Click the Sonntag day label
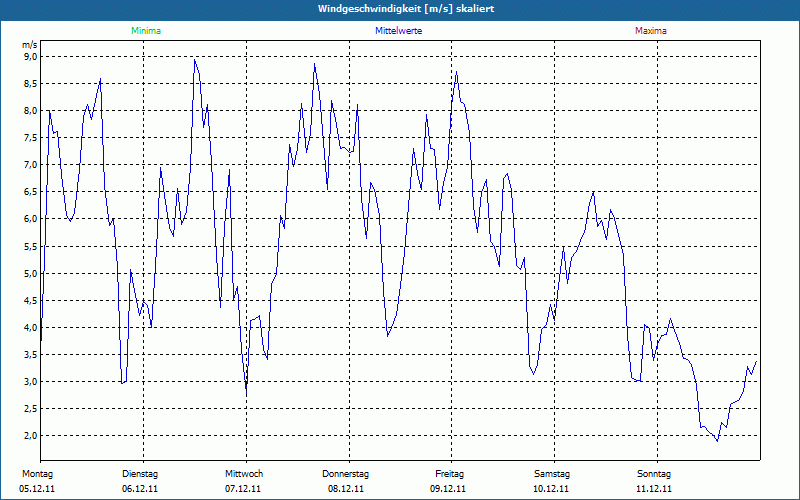 click(654, 474)
